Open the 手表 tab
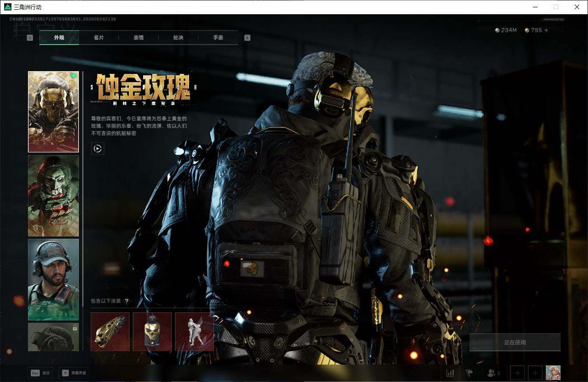The height and width of the screenshot is (382, 588). pyautogui.click(x=218, y=38)
